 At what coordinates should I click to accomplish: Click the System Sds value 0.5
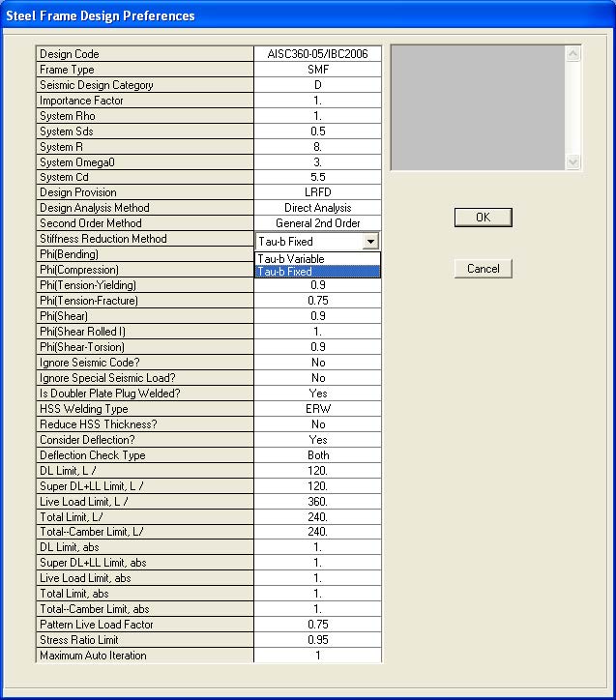[317, 131]
